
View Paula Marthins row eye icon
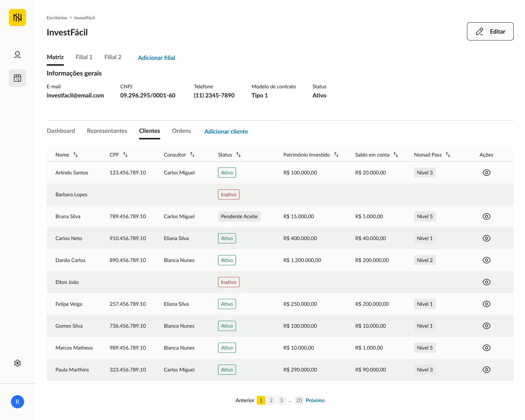pyautogui.click(x=486, y=370)
